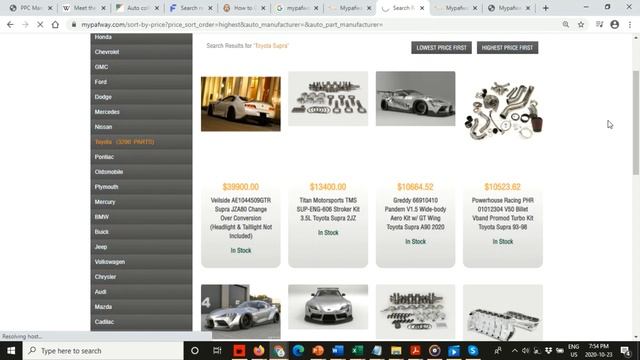640x360 pixels.
Task: Switch to the 'Auto col' tab
Action: coord(138,8)
